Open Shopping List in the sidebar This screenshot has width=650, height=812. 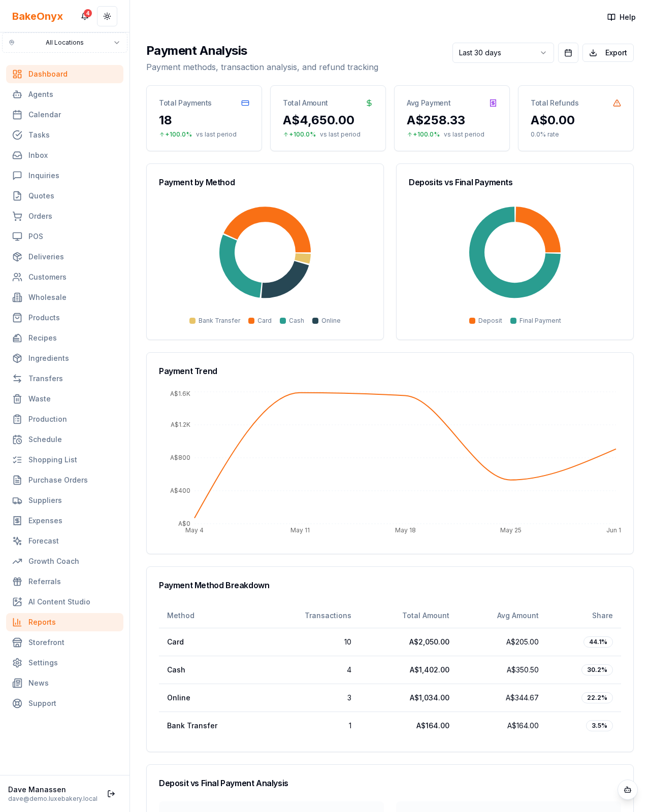tap(64, 460)
